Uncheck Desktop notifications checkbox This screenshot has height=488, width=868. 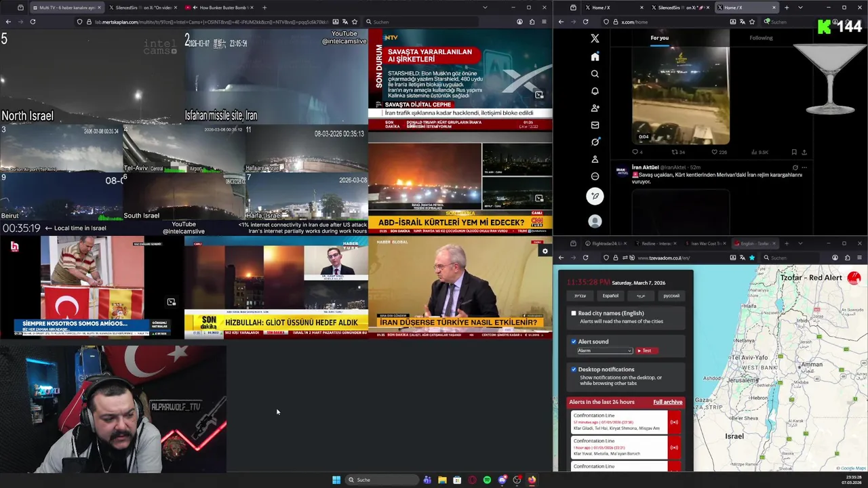point(574,369)
